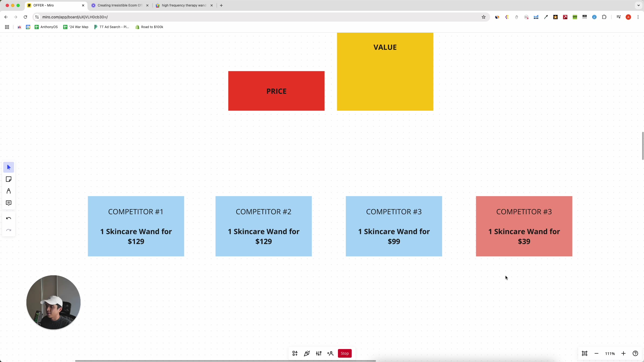Screen dimensions: 644x362
Task: Open the '24 War Map bookmark
Action: pos(76,27)
